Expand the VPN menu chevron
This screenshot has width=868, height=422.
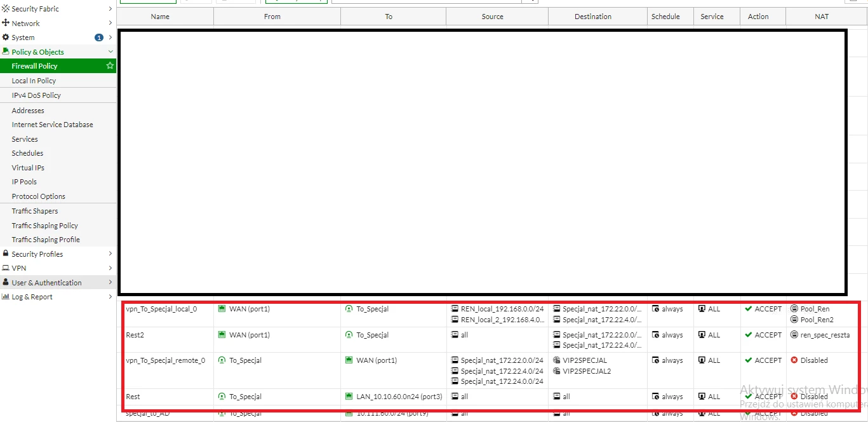tap(110, 268)
